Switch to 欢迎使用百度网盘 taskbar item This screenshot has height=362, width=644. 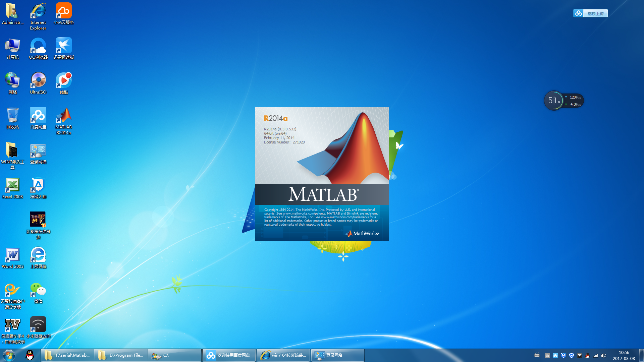click(x=229, y=355)
